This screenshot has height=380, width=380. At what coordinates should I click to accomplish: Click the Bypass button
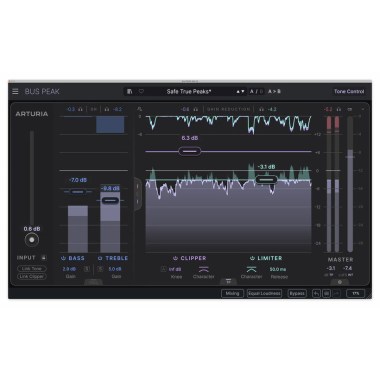297,294
